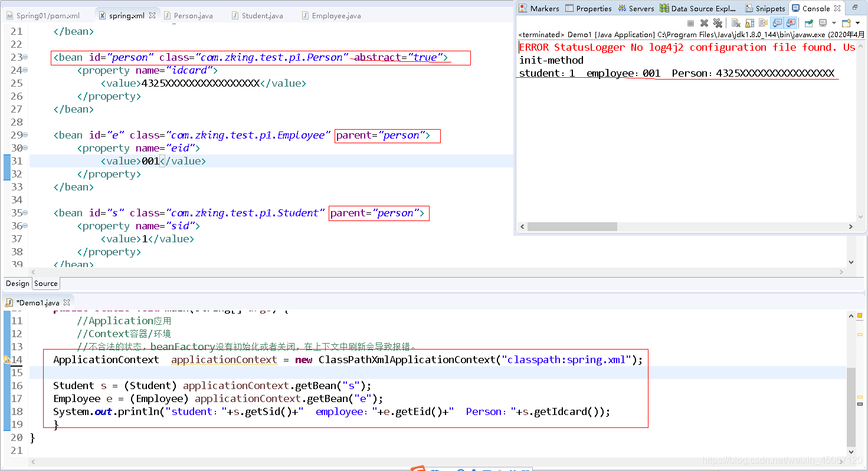The height and width of the screenshot is (471, 868).
Task: Click the value 001 on line 31
Action: pos(150,161)
